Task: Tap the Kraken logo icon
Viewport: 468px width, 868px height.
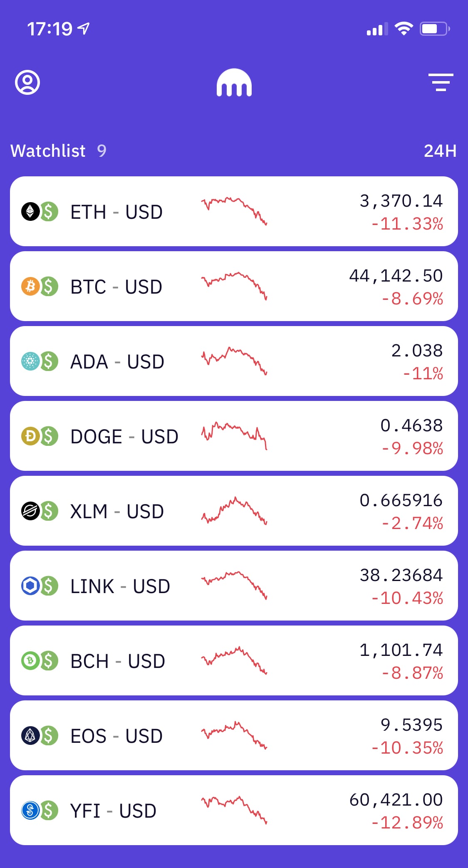Action: tap(234, 83)
